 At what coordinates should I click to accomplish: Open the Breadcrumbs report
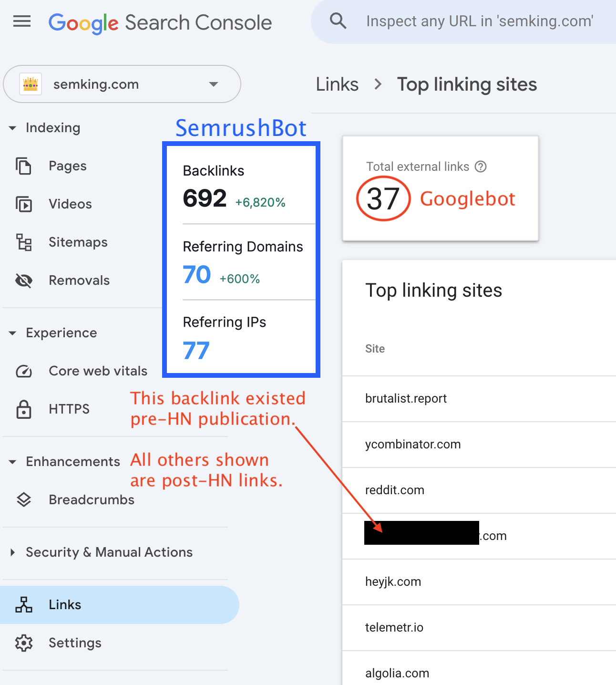92,500
